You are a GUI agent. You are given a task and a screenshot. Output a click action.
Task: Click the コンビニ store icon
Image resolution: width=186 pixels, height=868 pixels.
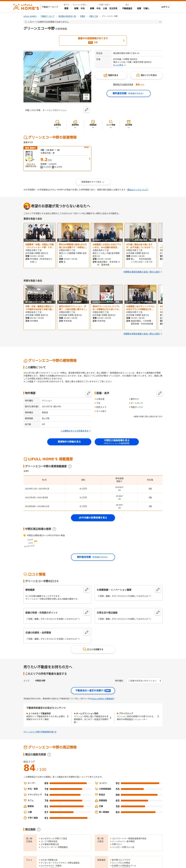click(x=96, y=783)
